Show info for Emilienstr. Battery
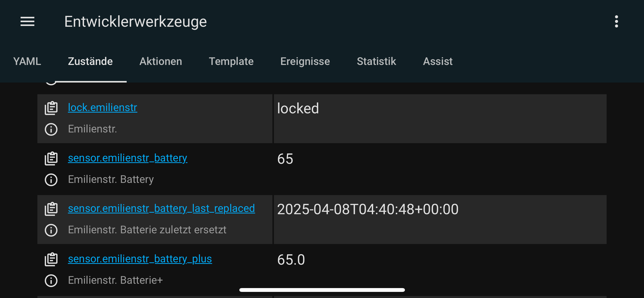644x298 pixels. (x=51, y=180)
